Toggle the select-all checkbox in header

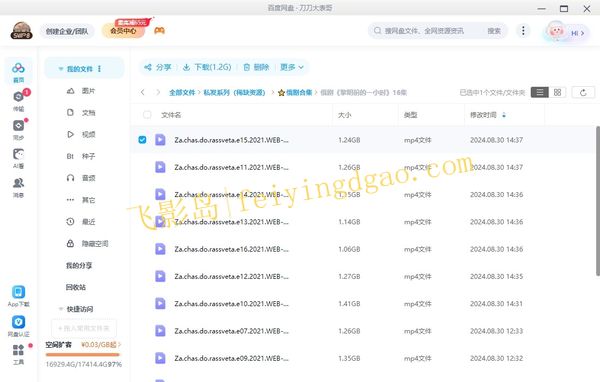point(147,114)
